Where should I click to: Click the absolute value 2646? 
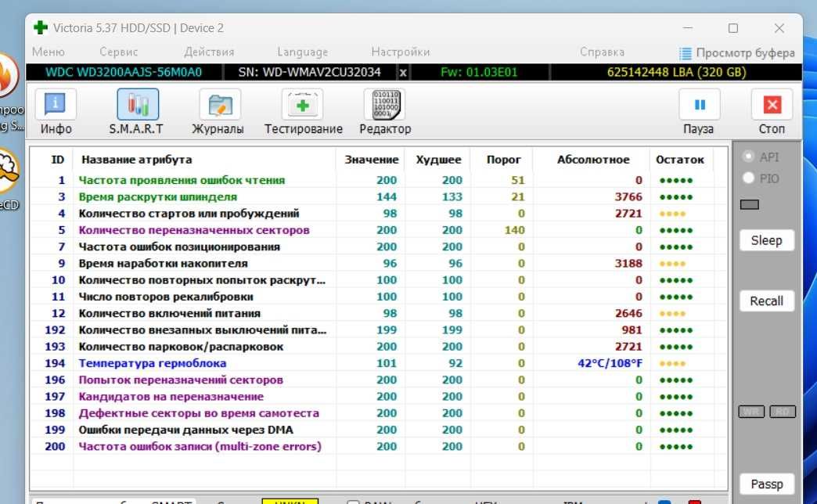628,314
